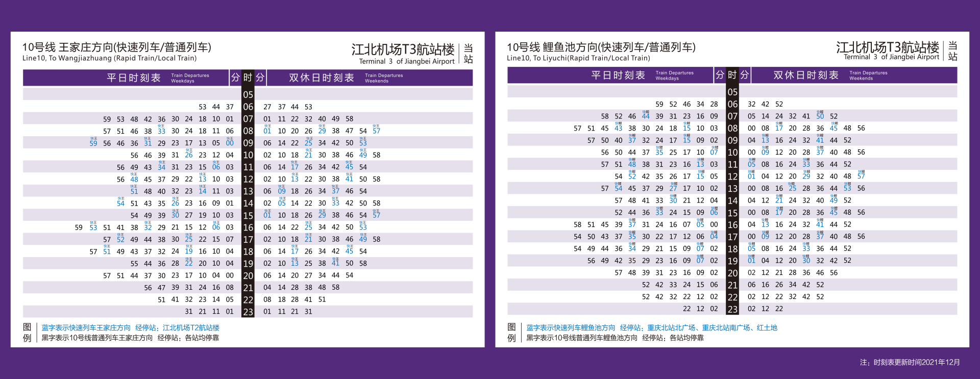Viewport: 980px width, 379px height.
Task: Click hour 05 cell in Wangjiazhuang timetable
Action: [x=248, y=94]
